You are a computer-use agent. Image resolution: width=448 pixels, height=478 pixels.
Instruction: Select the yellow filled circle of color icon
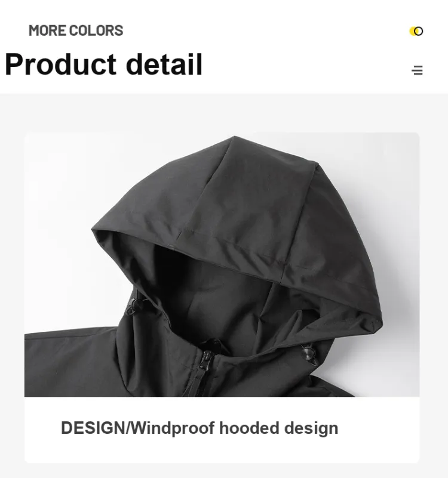coord(413,31)
